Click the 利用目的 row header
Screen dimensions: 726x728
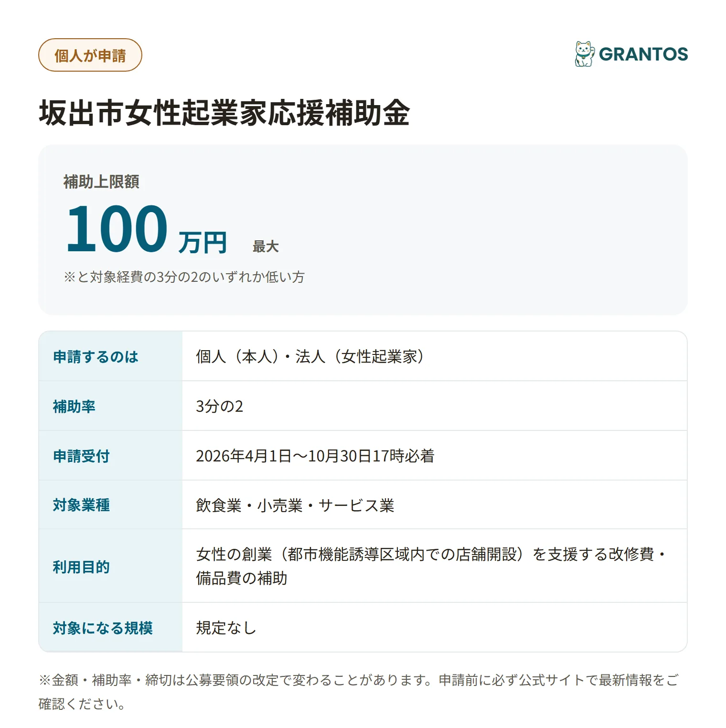110,566
